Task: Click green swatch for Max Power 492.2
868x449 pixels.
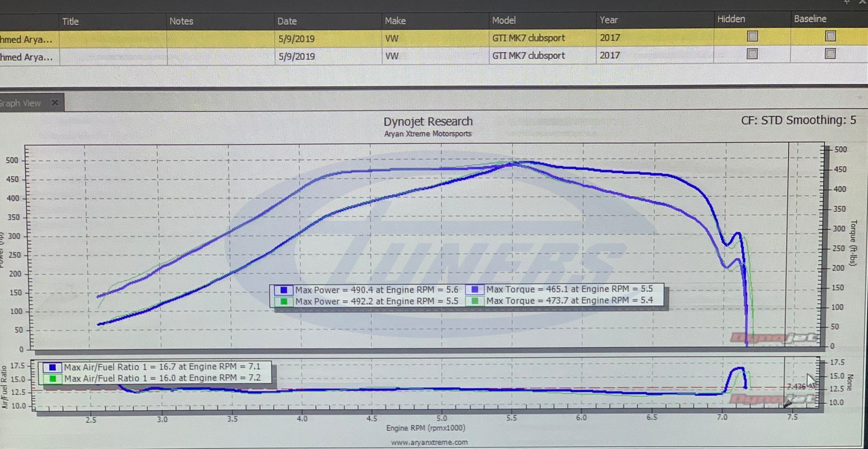Action: click(x=284, y=301)
